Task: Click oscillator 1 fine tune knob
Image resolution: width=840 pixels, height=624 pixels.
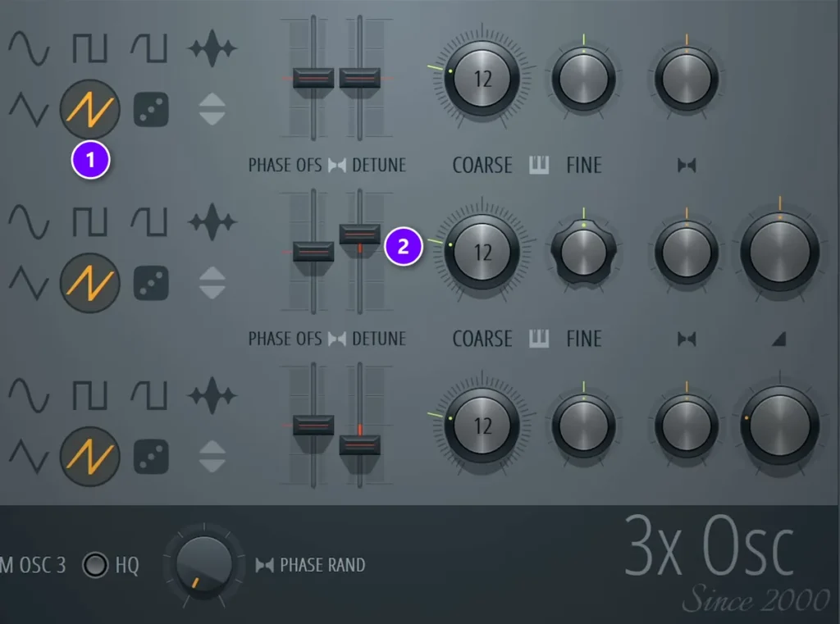Action: [583, 79]
